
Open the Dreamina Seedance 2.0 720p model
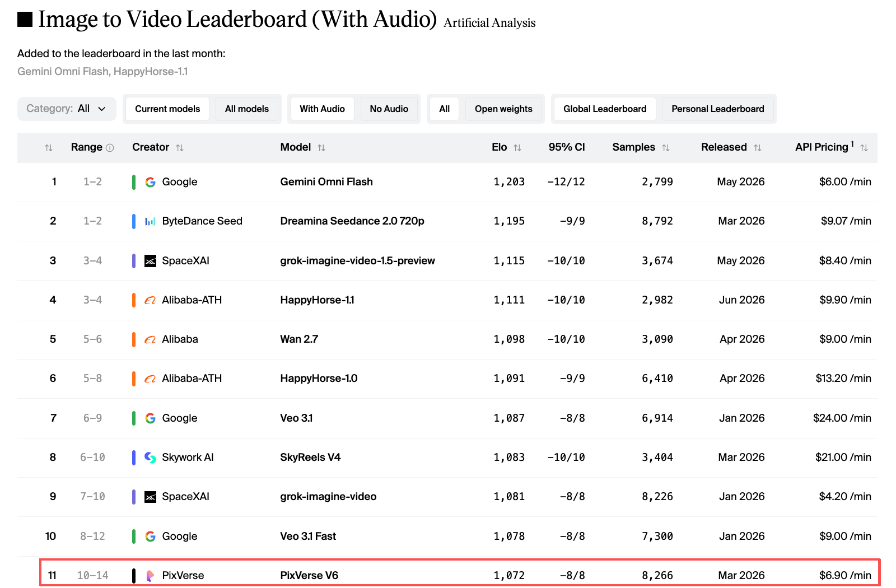[x=352, y=221]
